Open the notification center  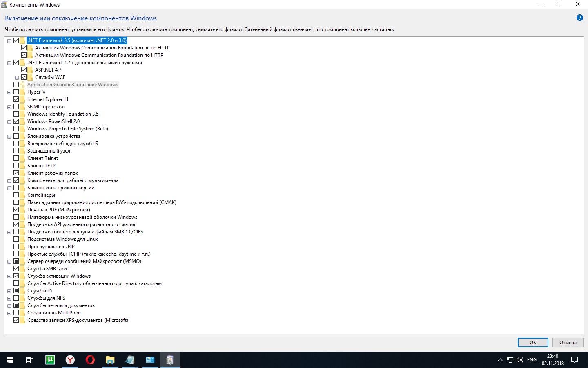point(575,360)
